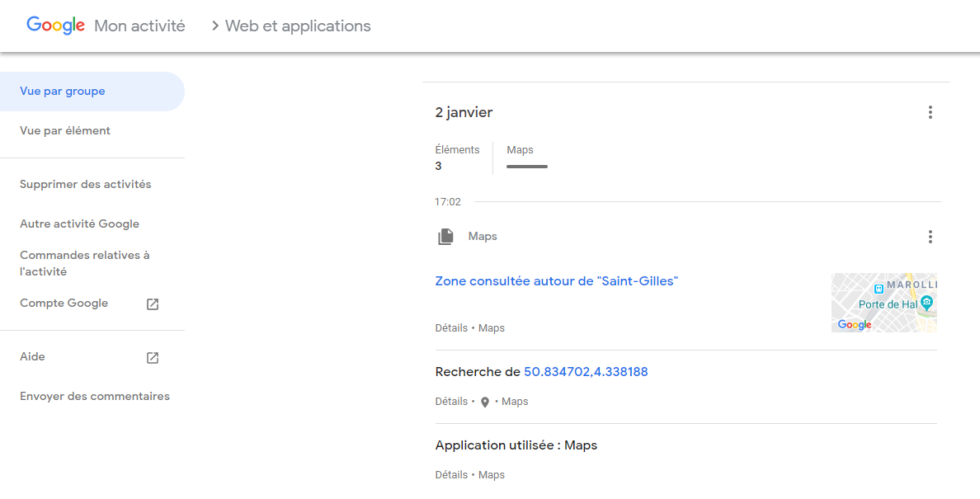
Task: Click Autre activité Google
Action: [x=79, y=224]
